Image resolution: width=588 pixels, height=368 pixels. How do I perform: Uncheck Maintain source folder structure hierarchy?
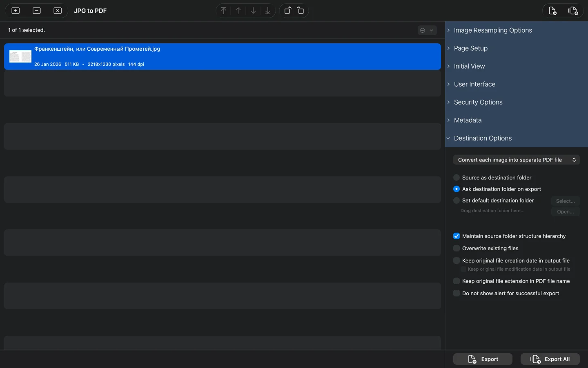[x=457, y=236]
